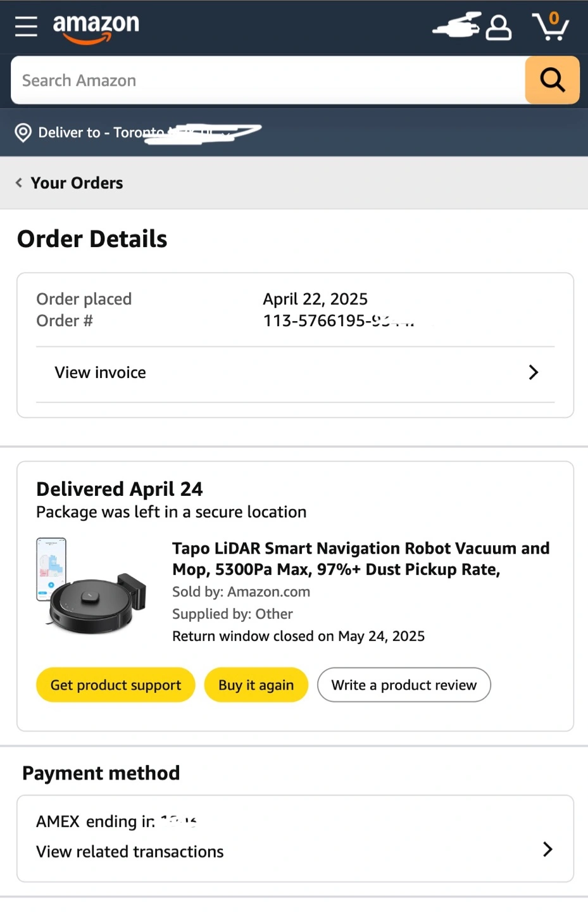Click the back arrow beside Your Orders
The width and height of the screenshot is (588, 912).
coord(19,183)
